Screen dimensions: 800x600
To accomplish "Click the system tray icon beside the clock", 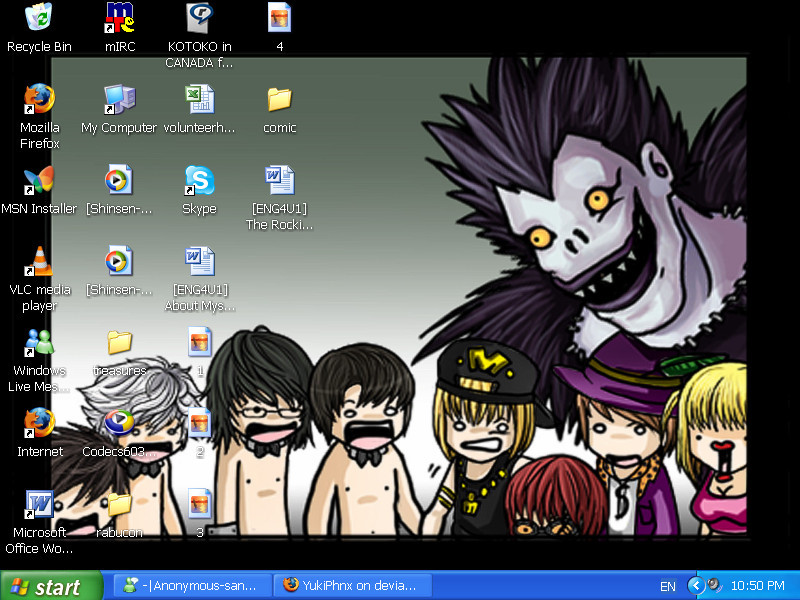I will [x=715, y=585].
